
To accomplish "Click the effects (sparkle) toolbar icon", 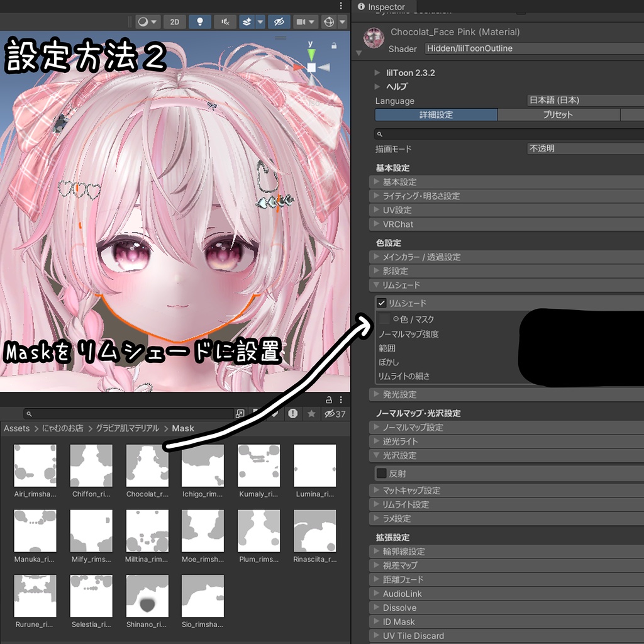I will click(x=248, y=21).
